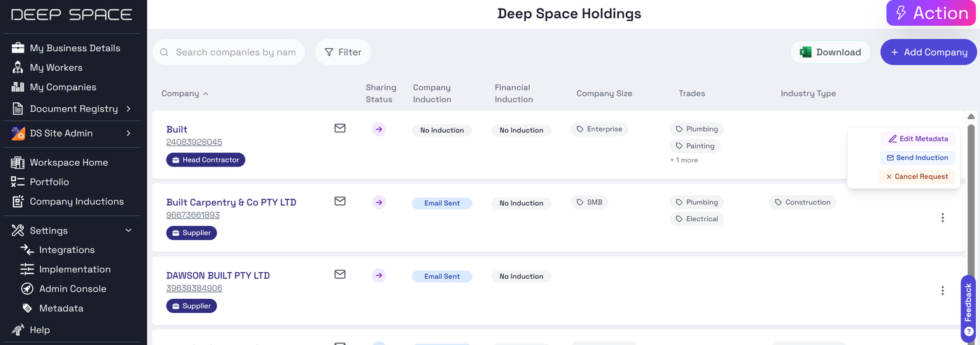Open the Feedback tab

click(x=969, y=308)
